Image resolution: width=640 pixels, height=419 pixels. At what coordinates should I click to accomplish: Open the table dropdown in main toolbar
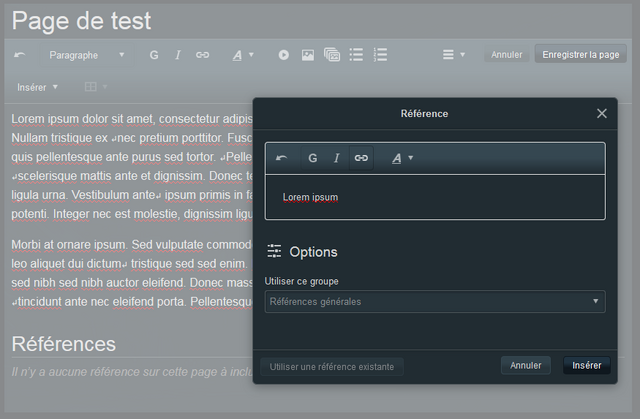(96, 87)
